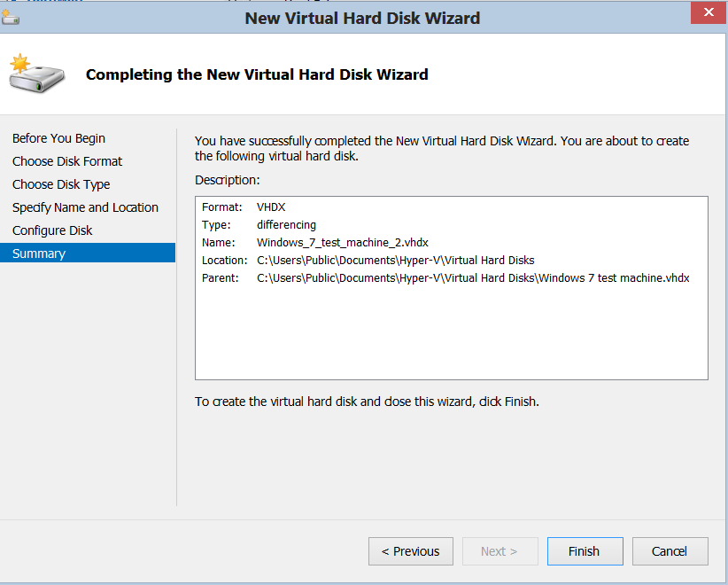This screenshot has width=728, height=585.
Task: Select the Configure Disk step
Action: pyautogui.click(x=55, y=230)
